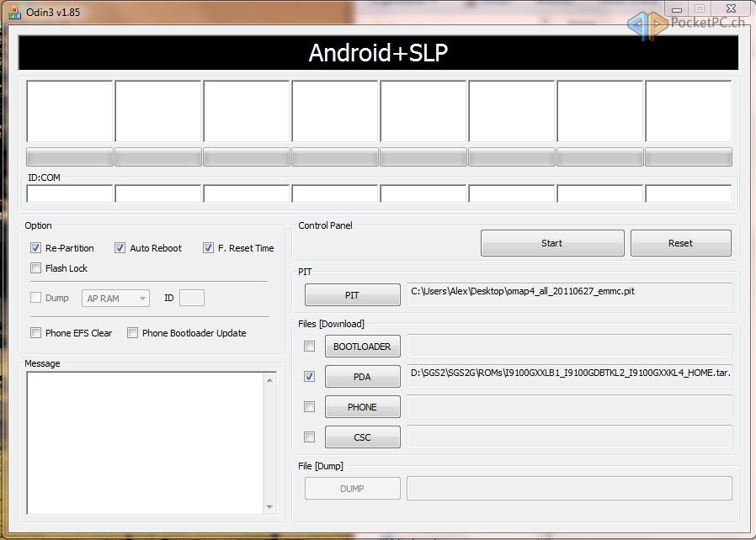This screenshot has height=540, width=756.
Task: Click the PHONE file path field
Action: click(569, 406)
